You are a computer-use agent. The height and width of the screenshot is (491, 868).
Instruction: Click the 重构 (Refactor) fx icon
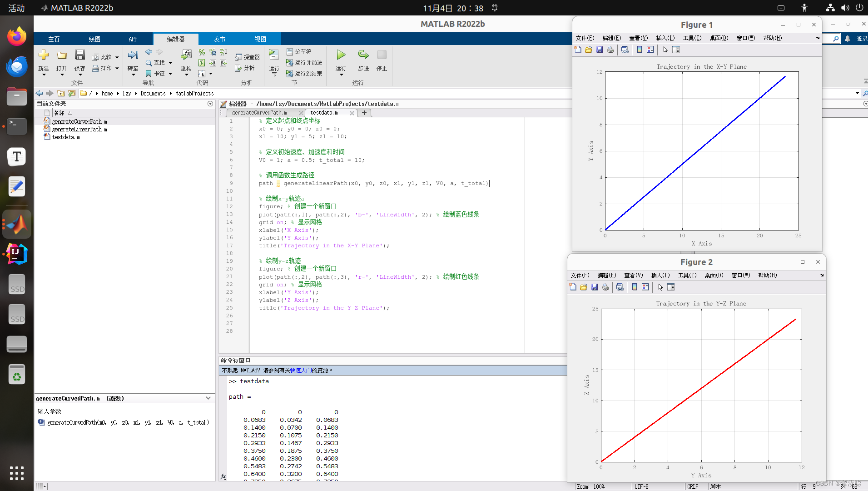click(186, 55)
